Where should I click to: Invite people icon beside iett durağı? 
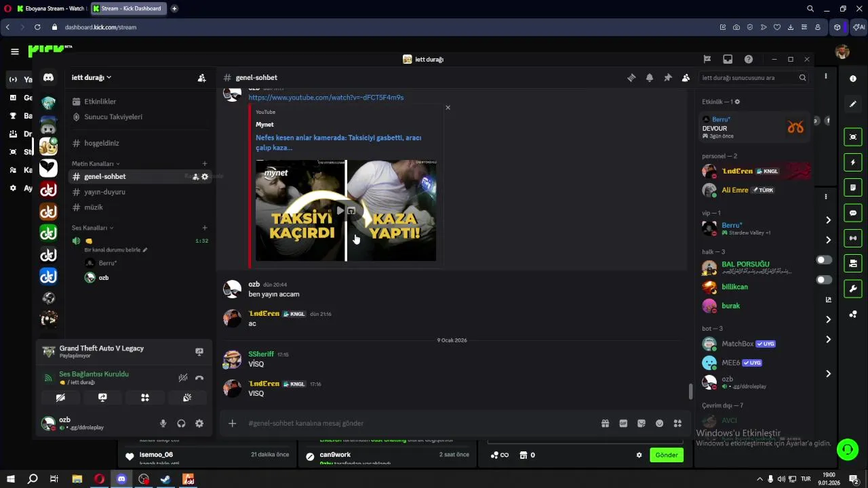pos(201,78)
